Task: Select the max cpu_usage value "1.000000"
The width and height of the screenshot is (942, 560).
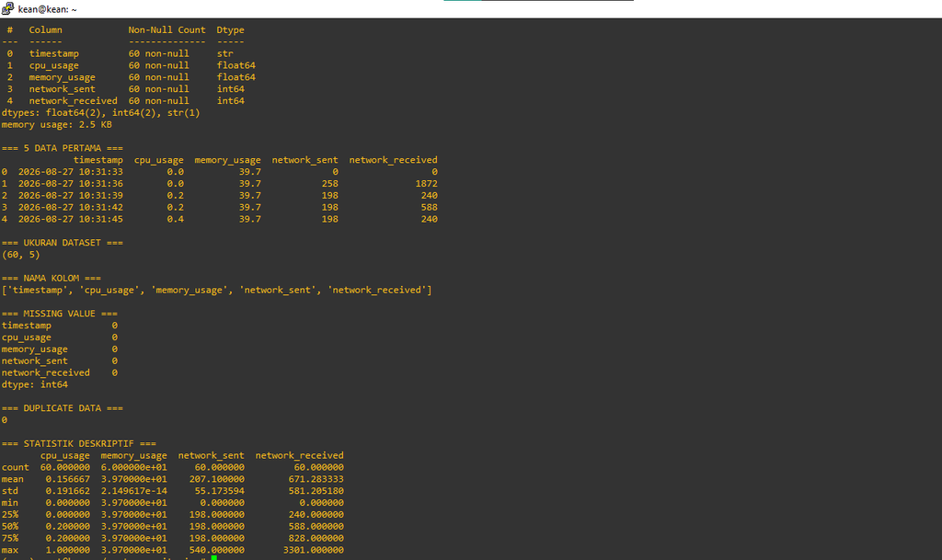Action: pos(68,550)
